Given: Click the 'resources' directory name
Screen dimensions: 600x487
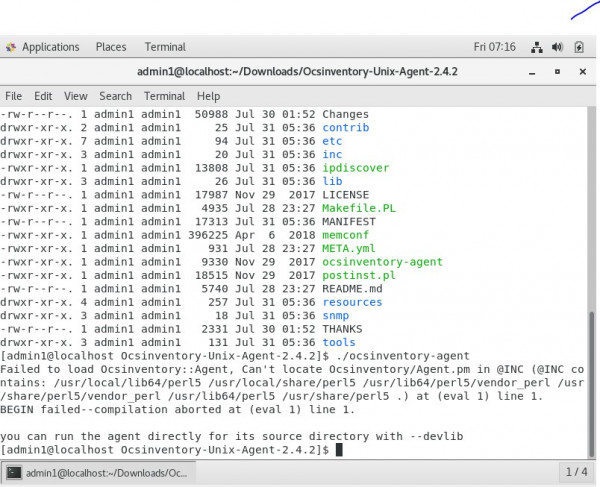Looking at the screenshot, I should click(352, 302).
